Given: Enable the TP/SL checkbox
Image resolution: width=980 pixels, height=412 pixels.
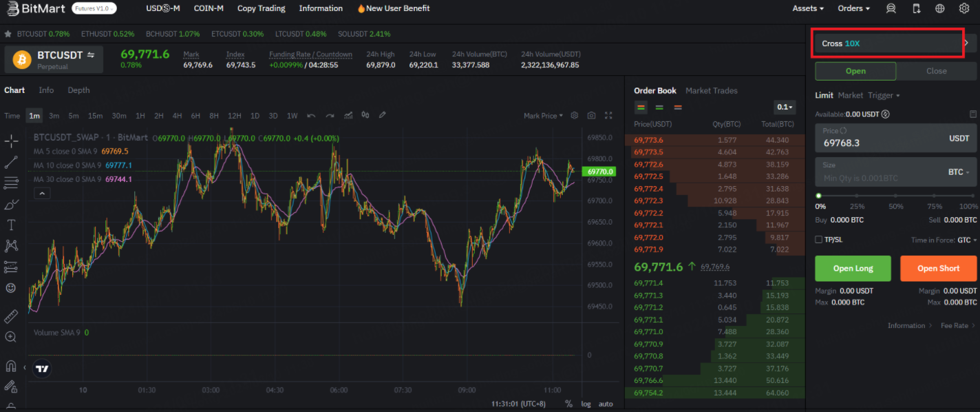Looking at the screenshot, I should tap(818, 239).
